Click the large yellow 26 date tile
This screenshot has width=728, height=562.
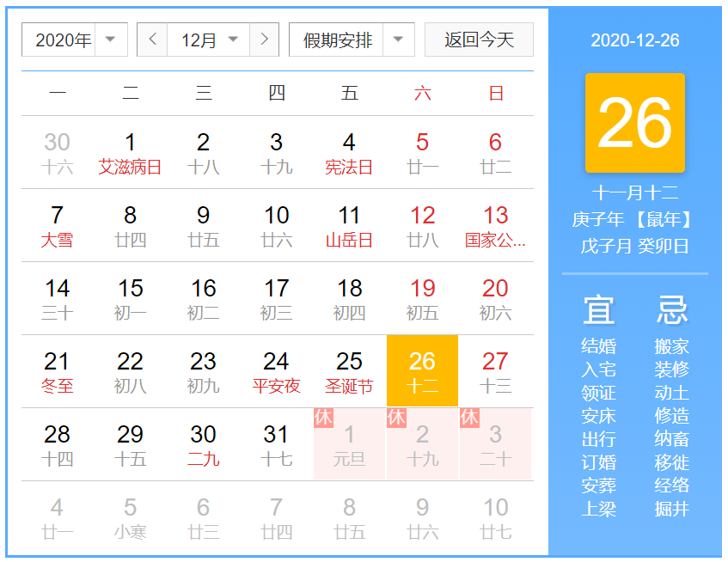tap(634, 123)
